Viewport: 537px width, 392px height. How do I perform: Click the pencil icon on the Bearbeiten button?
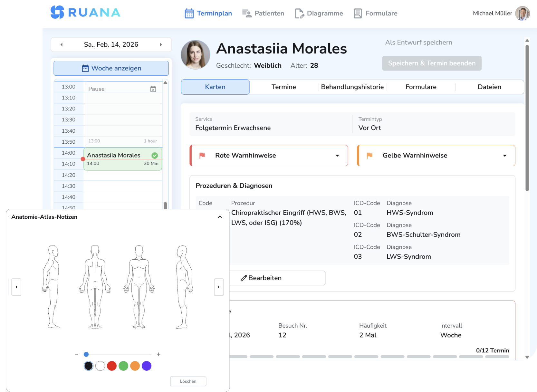[244, 278]
